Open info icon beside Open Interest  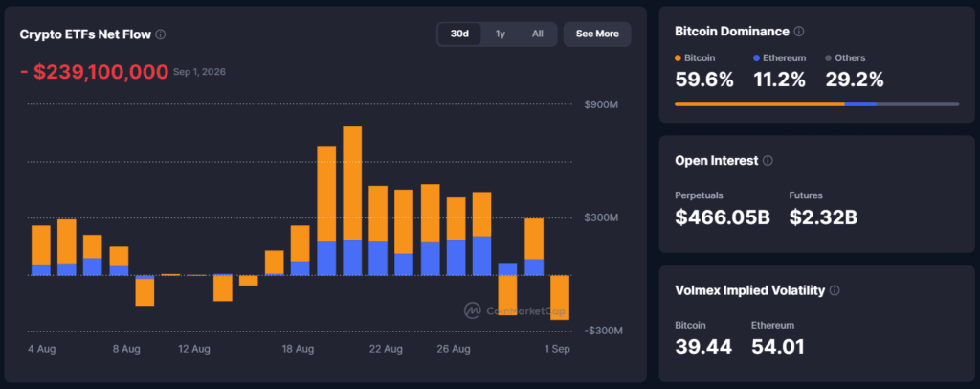[768, 161]
